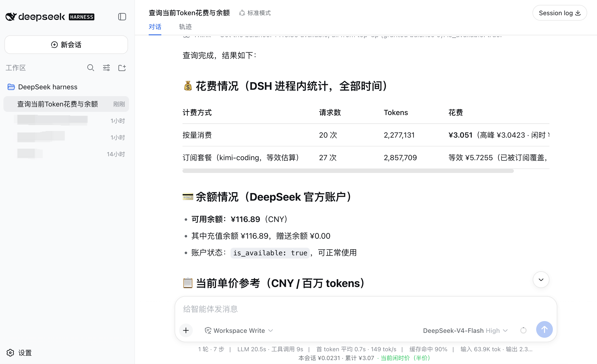Add attachment with the plus button

pos(186,330)
